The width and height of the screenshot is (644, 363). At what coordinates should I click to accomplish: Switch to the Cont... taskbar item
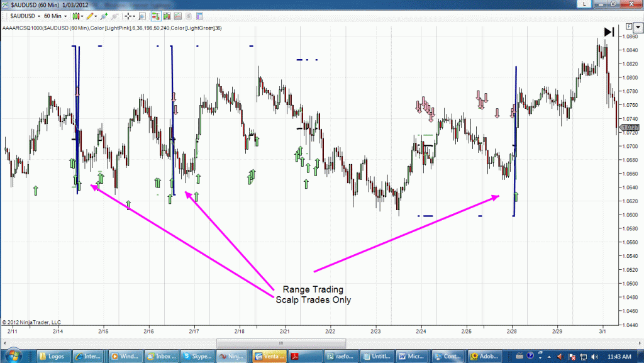pos(448,357)
